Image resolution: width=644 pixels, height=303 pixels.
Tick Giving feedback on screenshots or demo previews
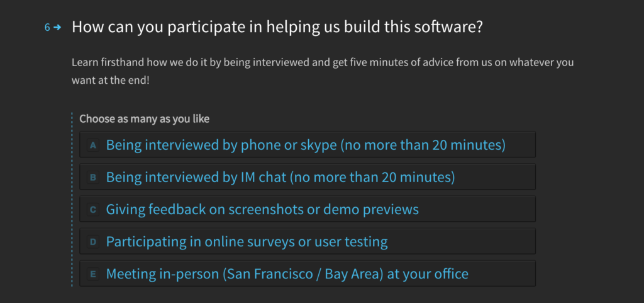[307, 209]
